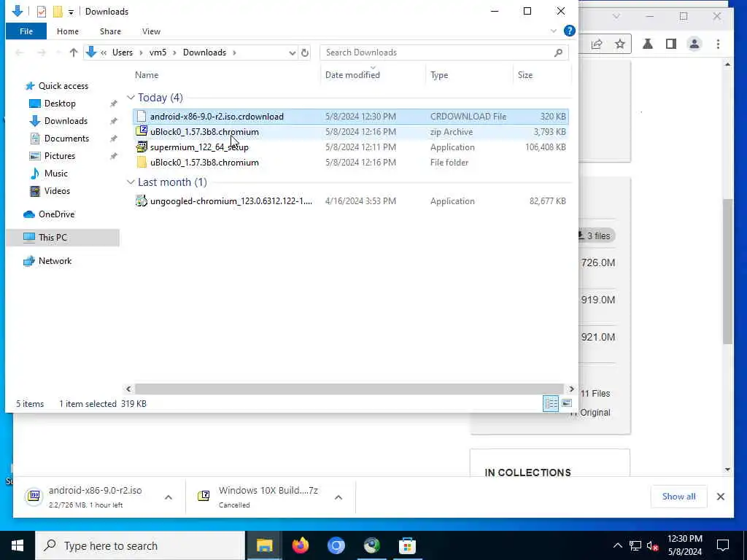
Task: Click the taskbar search box
Action: [x=140, y=545]
